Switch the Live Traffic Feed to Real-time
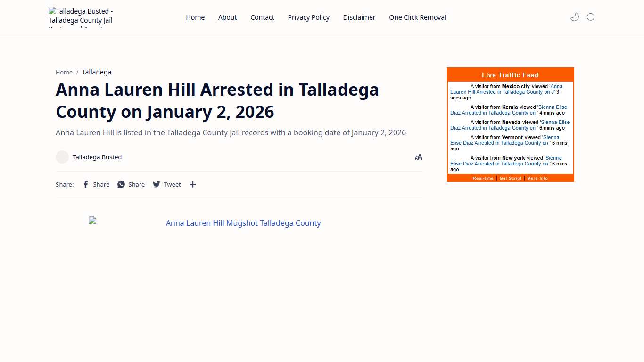Viewport: 644px width, 362px height. pos(483,178)
